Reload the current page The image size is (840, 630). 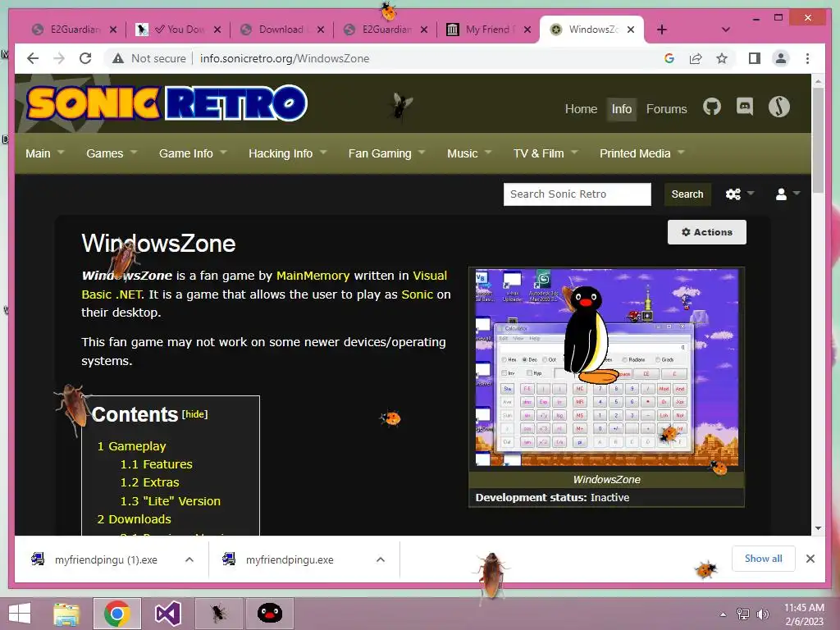[85, 58]
